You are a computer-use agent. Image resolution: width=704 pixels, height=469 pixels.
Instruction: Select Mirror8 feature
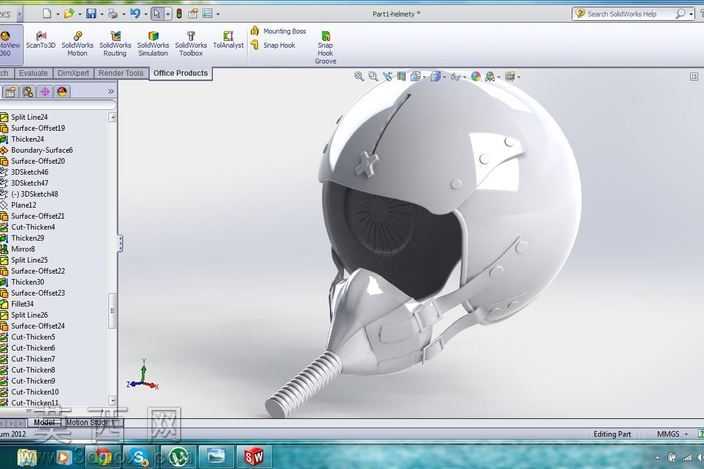pos(22,249)
